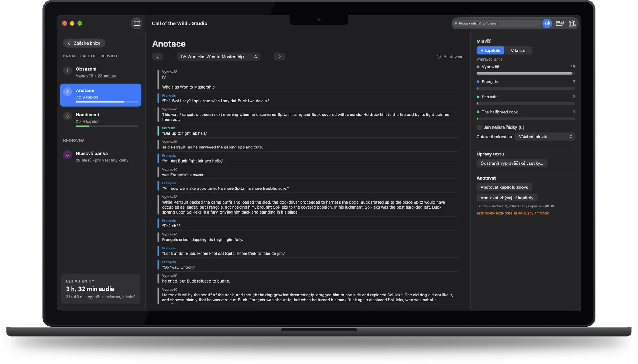Click line 'he cried, but Buck refused to budge.'
The width and height of the screenshot is (638, 364).
[196, 281]
